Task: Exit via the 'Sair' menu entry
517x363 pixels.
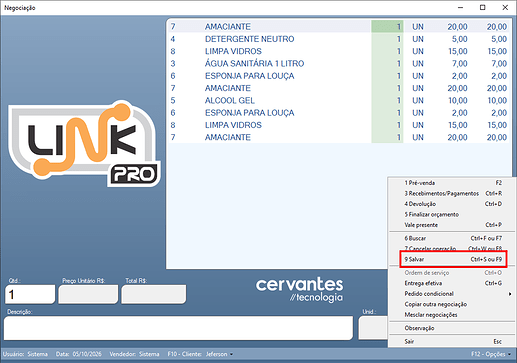Action: 453,341
